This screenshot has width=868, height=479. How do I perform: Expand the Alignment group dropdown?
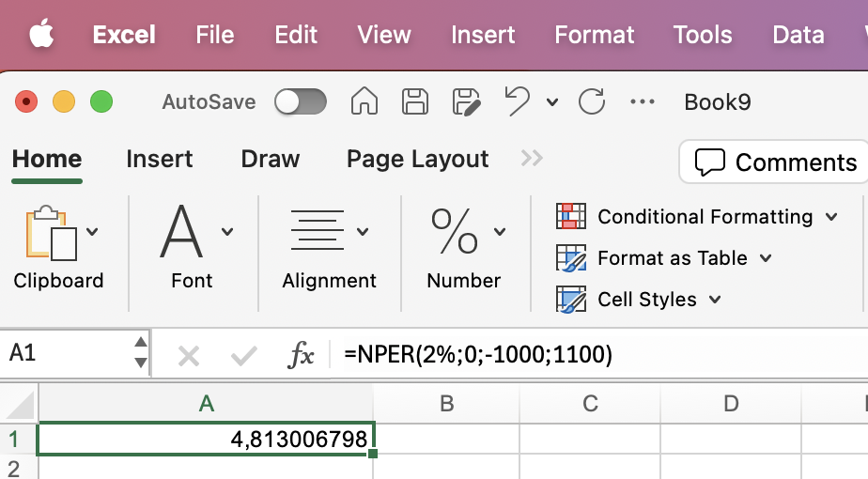point(363,231)
